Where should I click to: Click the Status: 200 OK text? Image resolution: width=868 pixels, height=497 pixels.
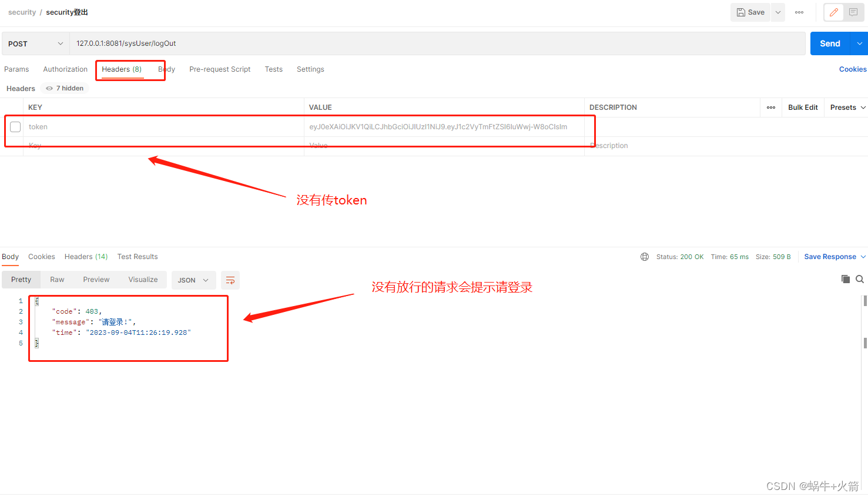tap(680, 257)
